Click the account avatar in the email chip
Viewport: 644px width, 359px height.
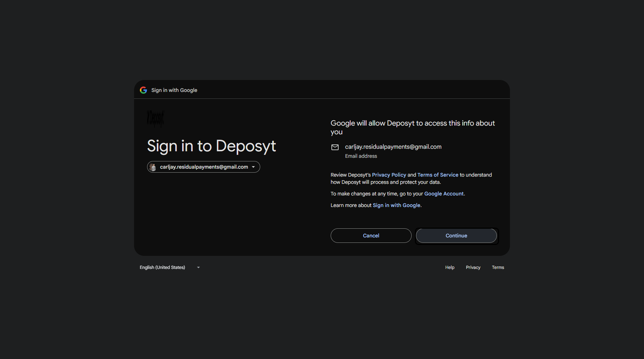[153, 167]
